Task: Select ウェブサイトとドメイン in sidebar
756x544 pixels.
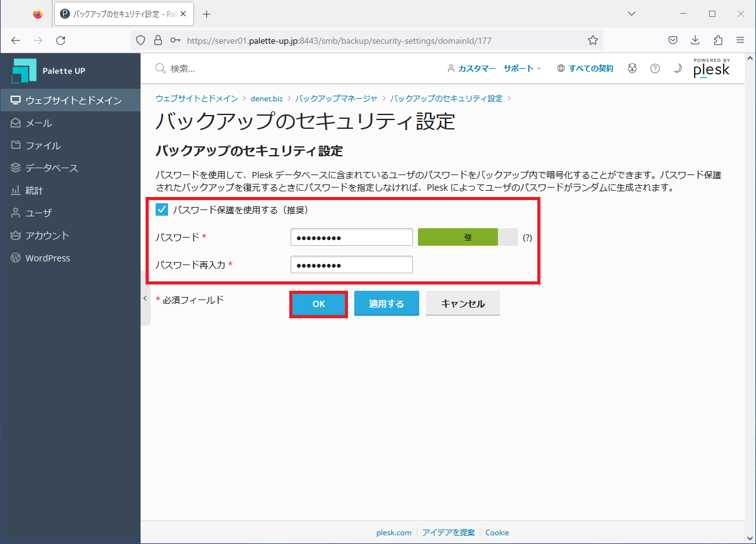Action: 70,100
